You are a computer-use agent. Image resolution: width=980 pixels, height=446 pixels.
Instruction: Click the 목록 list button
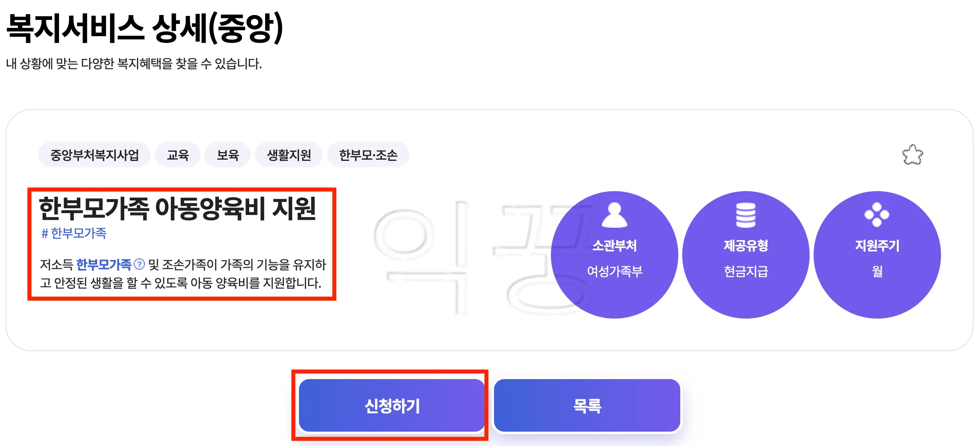coord(587,405)
